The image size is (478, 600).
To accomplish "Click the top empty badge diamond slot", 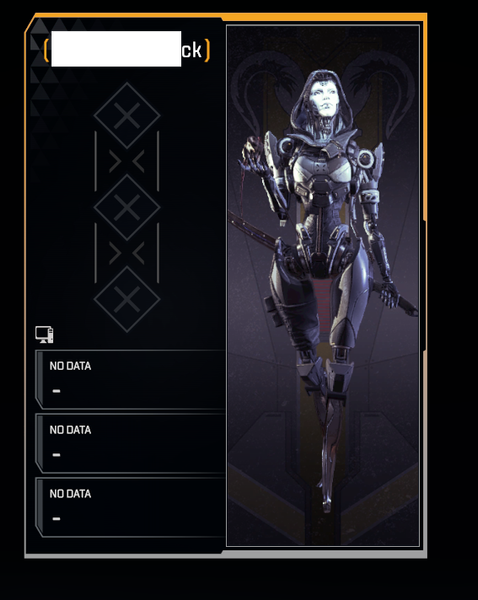I will (127, 115).
